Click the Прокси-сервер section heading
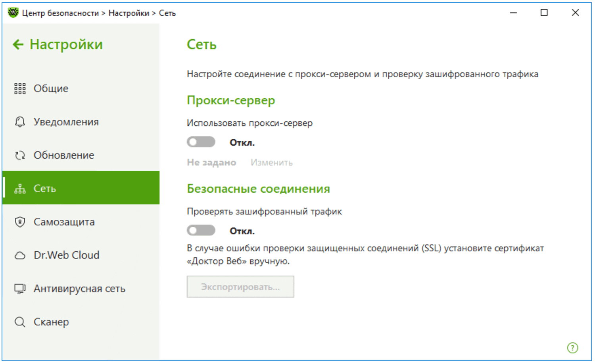595x364 pixels. (231, 100)
